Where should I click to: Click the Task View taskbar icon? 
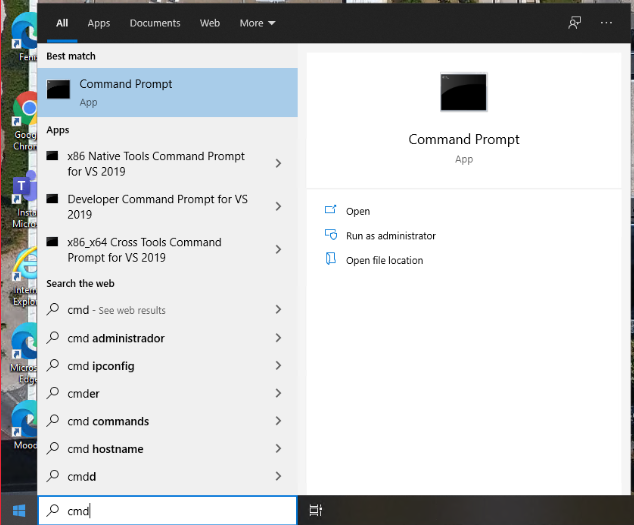coord(315,510)
